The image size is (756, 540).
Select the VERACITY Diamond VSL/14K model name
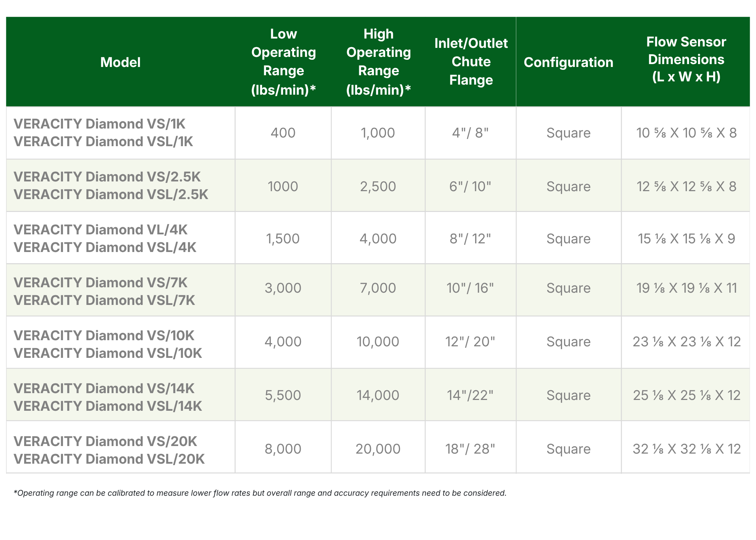[108, 406]
